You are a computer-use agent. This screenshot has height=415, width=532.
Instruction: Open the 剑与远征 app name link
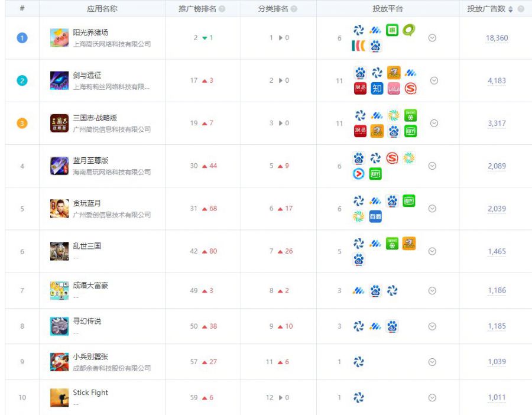(87, 75)
